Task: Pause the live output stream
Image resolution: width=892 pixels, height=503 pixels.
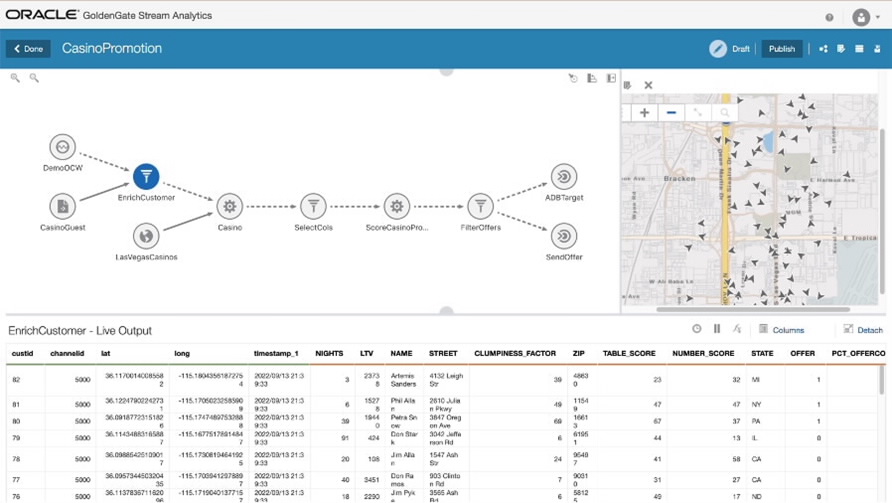Action: 717,329
